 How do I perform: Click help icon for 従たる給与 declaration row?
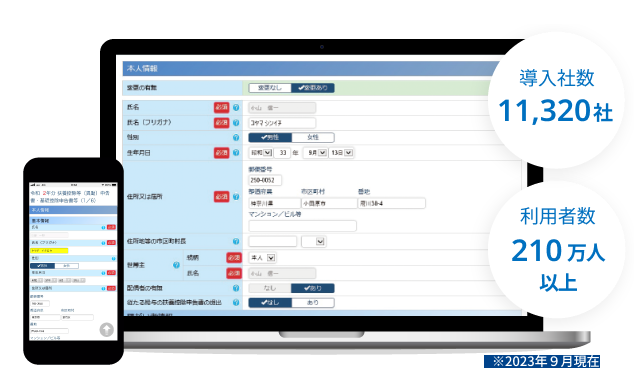coord(236,302)
